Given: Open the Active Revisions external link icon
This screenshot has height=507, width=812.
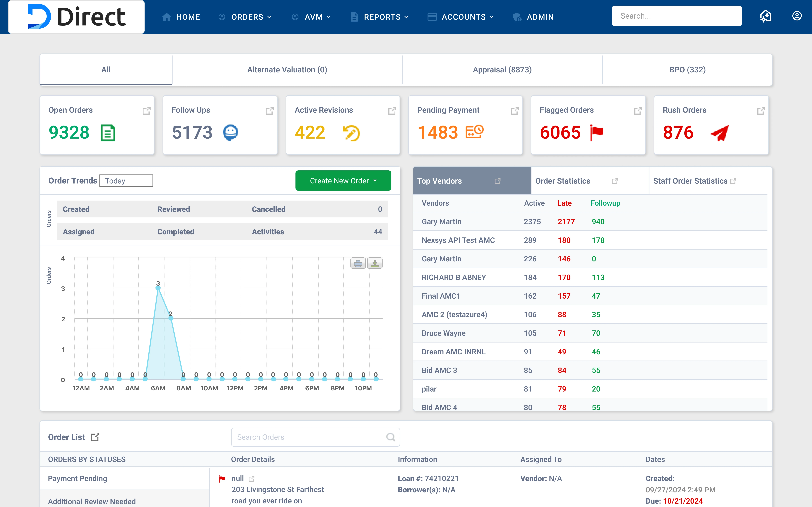Looking at the screenshot, I should (x=392, y=111).
